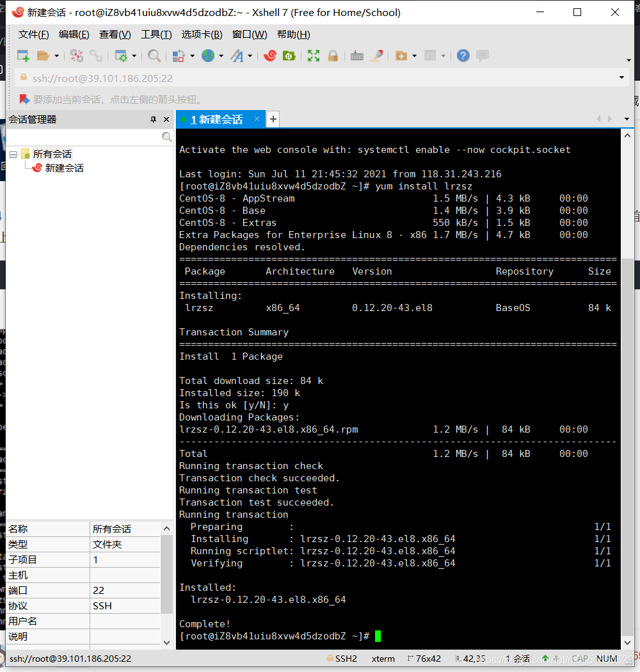Open dropdown next to Open folder icon
The image size is (640, 672).
[x=56, y=56]
